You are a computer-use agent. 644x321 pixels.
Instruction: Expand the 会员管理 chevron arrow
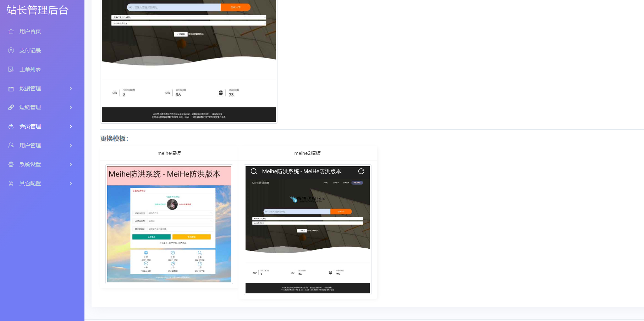[x=71, y=126]
